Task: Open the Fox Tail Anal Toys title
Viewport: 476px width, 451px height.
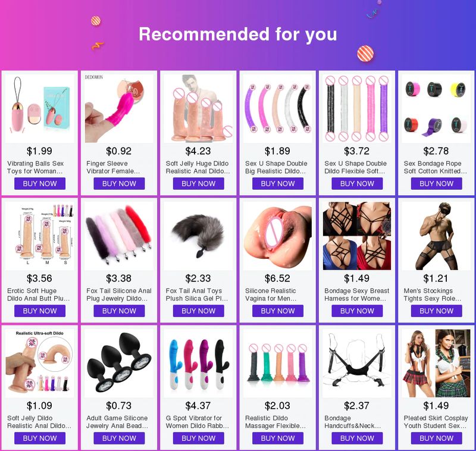Action: [197, 295]
